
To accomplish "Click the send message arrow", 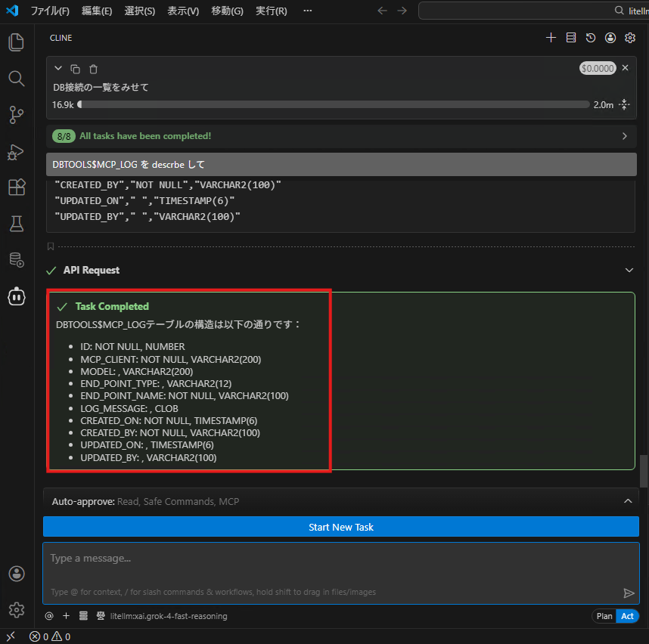I will [629, 593].
